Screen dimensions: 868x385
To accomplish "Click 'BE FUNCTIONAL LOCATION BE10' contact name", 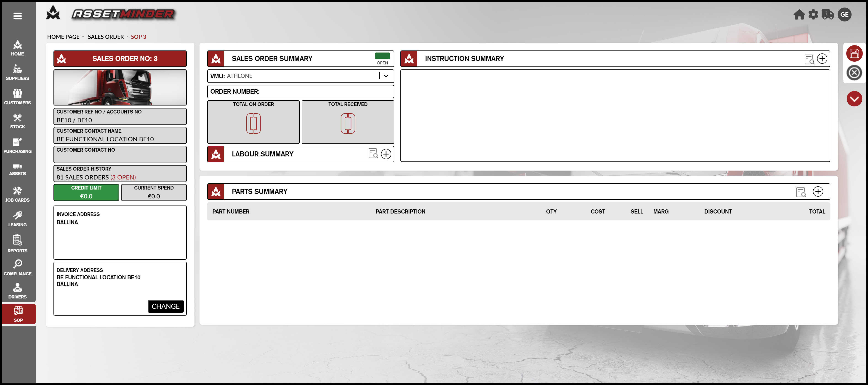I will [x=105, y=139].
